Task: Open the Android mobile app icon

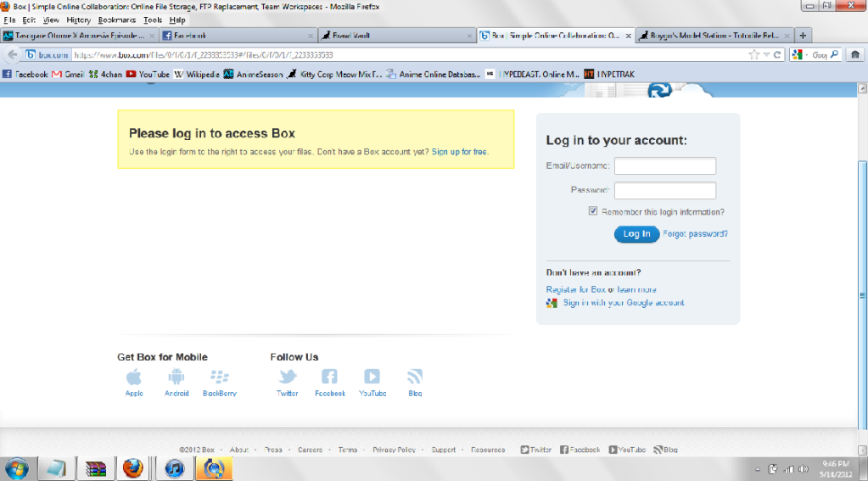Action: (176, 377)
